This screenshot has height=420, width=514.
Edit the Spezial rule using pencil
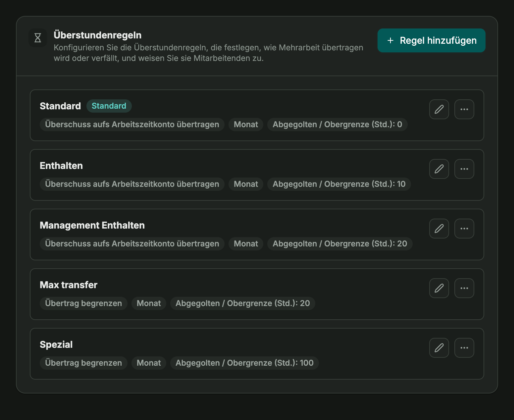coord(439,348)
